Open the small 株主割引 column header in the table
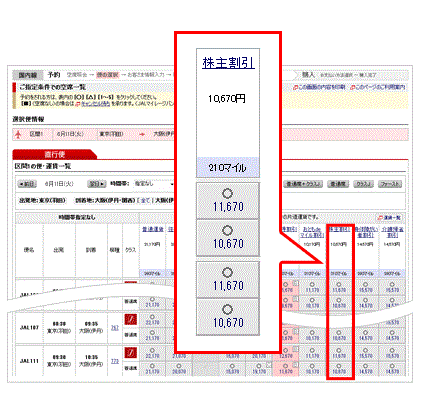Screen dimensions: 426x398 point(339,229)
